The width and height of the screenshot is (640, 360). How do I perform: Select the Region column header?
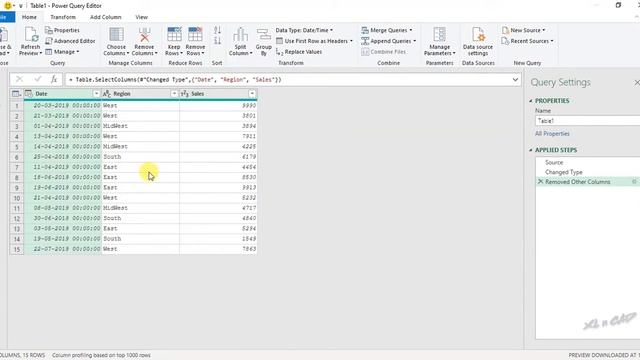tap(140, 94)
